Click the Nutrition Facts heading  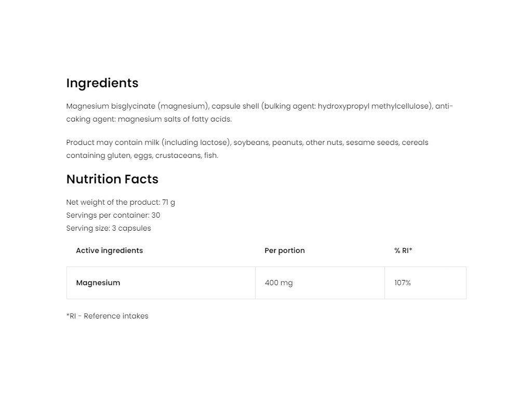click(x=112, y=179)
